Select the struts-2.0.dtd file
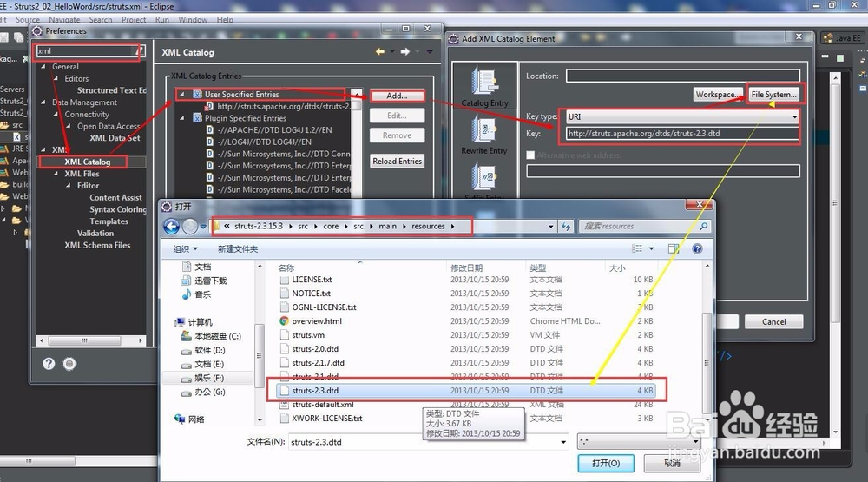This screenshot has width=868, height=482. (x=315, y=349)
